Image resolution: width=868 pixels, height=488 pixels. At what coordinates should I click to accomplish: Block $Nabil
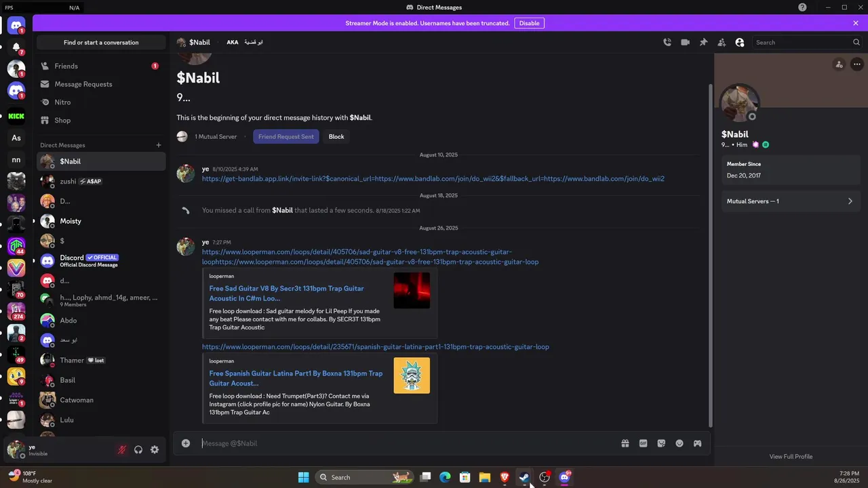(x=336, y=136)
